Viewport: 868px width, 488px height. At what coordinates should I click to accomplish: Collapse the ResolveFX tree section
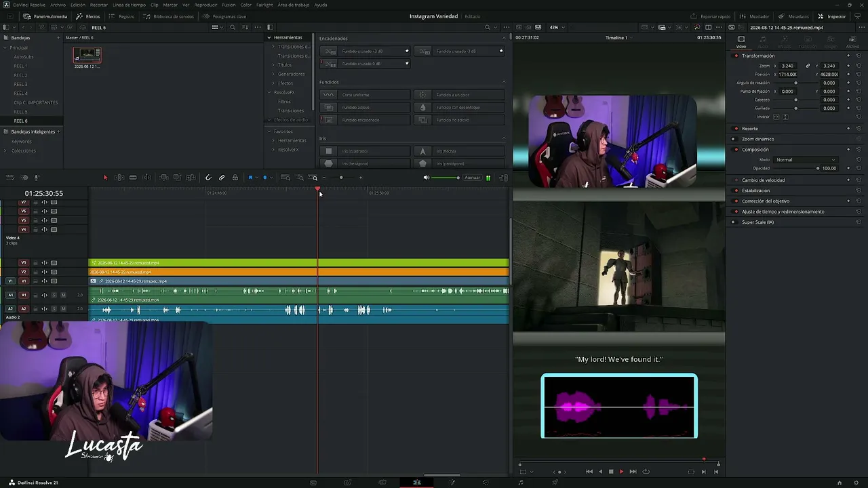269,92
